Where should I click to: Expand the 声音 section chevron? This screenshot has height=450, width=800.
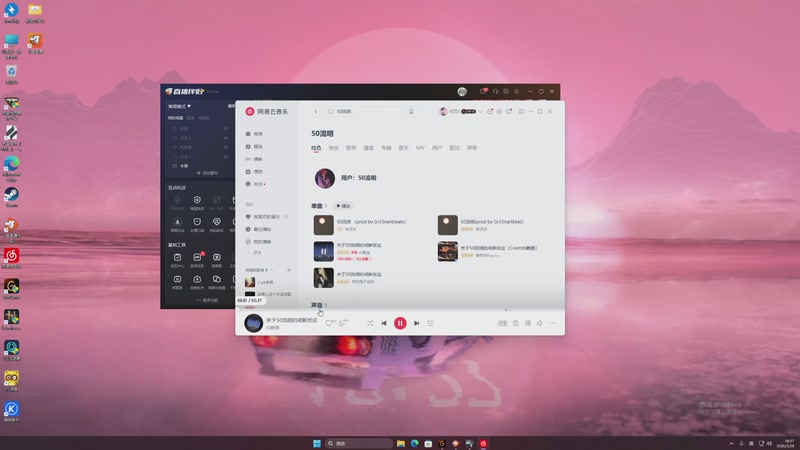click(x=326, y=305)
